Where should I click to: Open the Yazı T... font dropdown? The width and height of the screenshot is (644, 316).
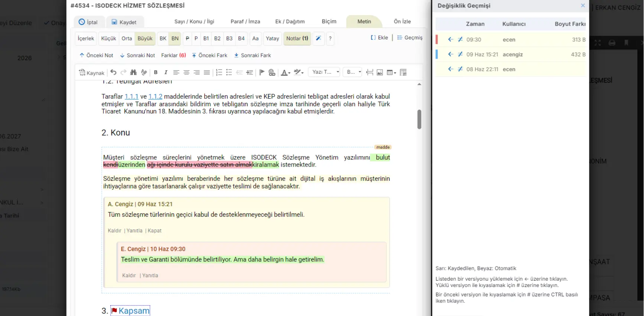pyautogui.click(x=324, y=72)
